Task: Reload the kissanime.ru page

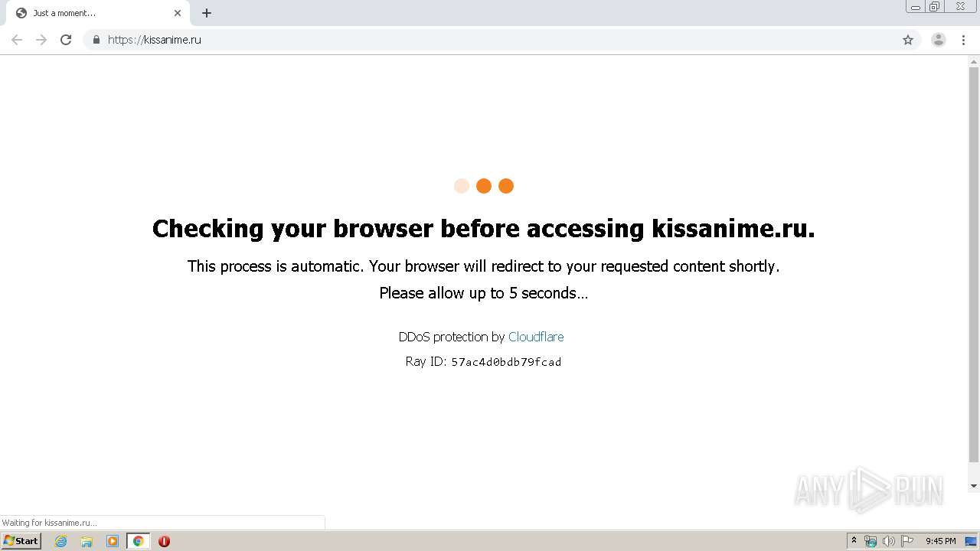Action: 66,40
